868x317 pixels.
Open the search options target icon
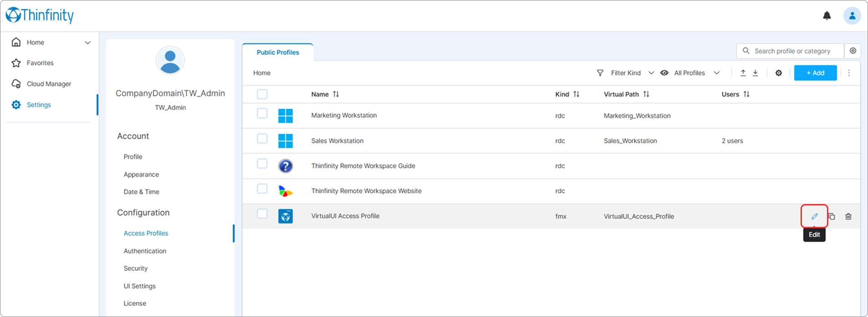pos(853,51)
